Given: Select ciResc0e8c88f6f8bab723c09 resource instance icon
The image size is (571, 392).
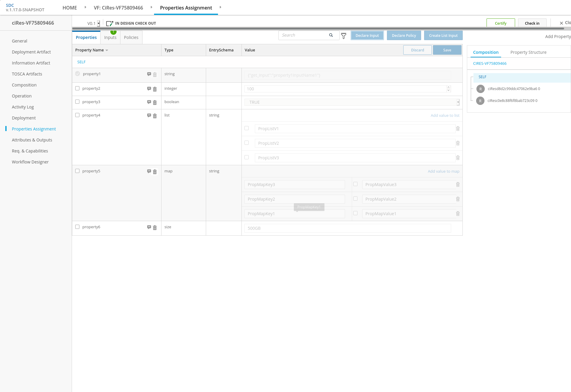Looking at the screenshot, I should click(x=480, y=101).
